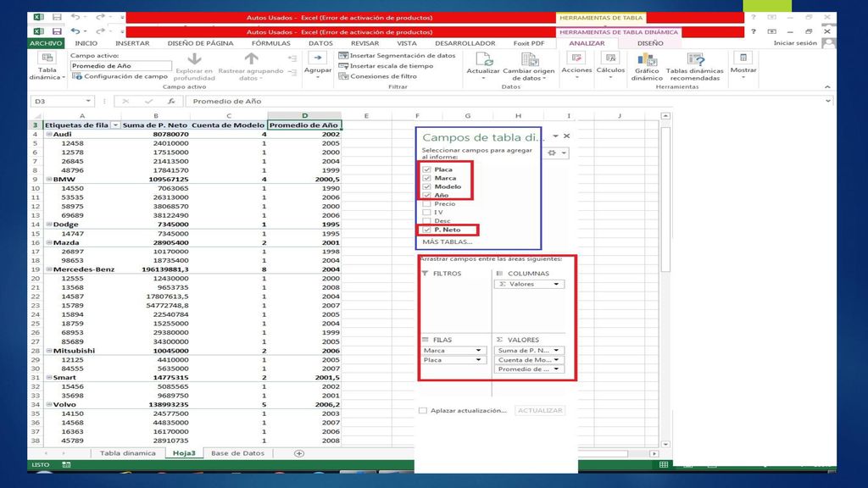
Task: Open the Marca field dropdown in FILAS
Action: coord(478,350)
